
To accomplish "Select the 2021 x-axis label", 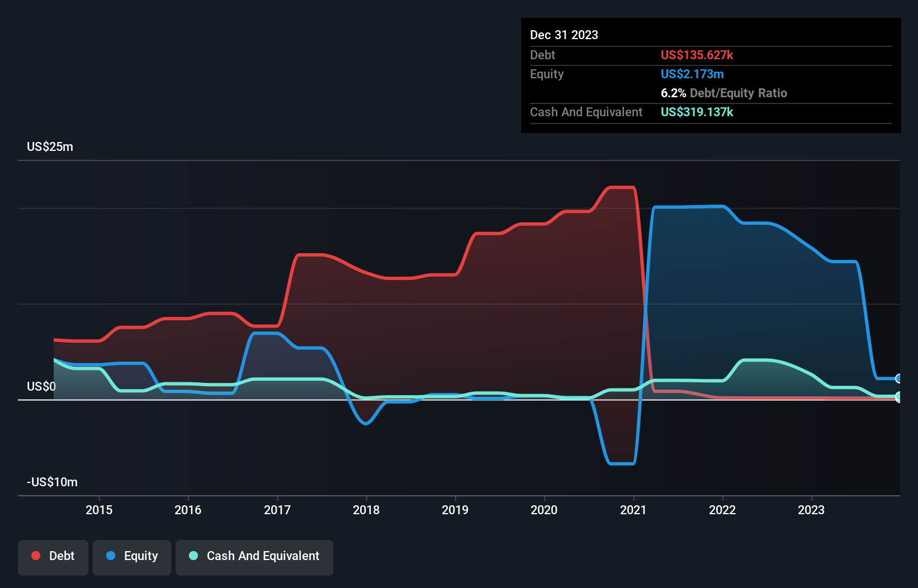I will [633, 510].
